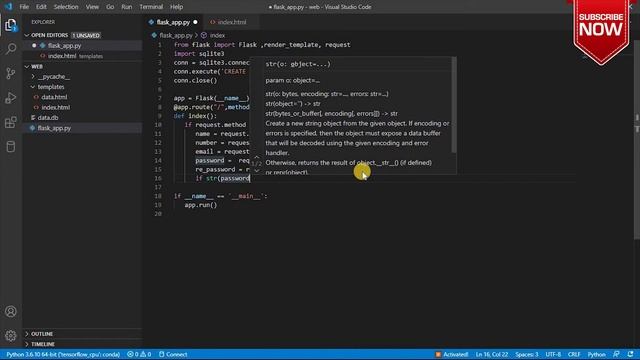Open the database (SQLite) sidebar icon
The width and height of the screenshot is (640, 360).
pos(11,147)
